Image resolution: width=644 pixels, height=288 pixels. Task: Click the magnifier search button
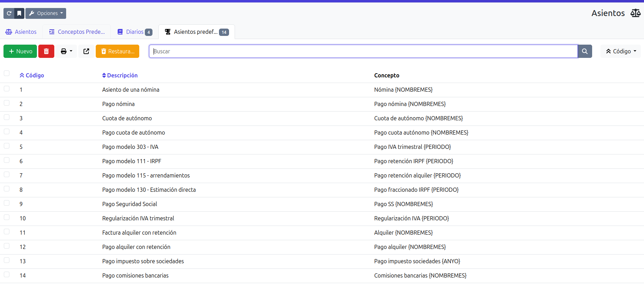coord(585,51)
